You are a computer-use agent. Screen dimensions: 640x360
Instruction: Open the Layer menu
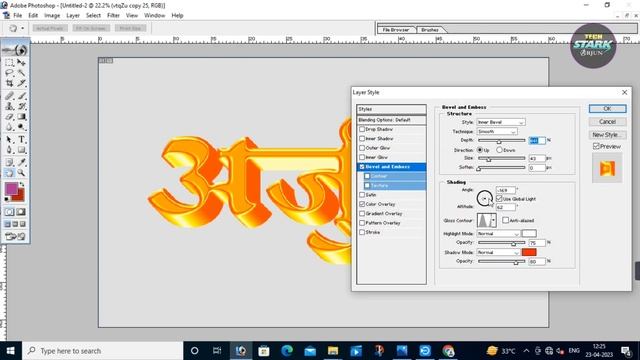[73, 16]
